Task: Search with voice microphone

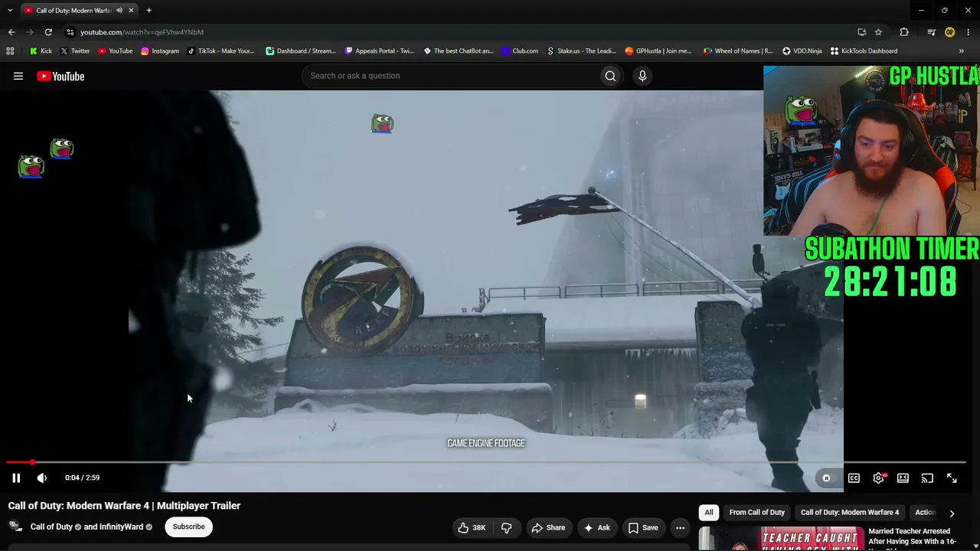Action: pos(642,76)
